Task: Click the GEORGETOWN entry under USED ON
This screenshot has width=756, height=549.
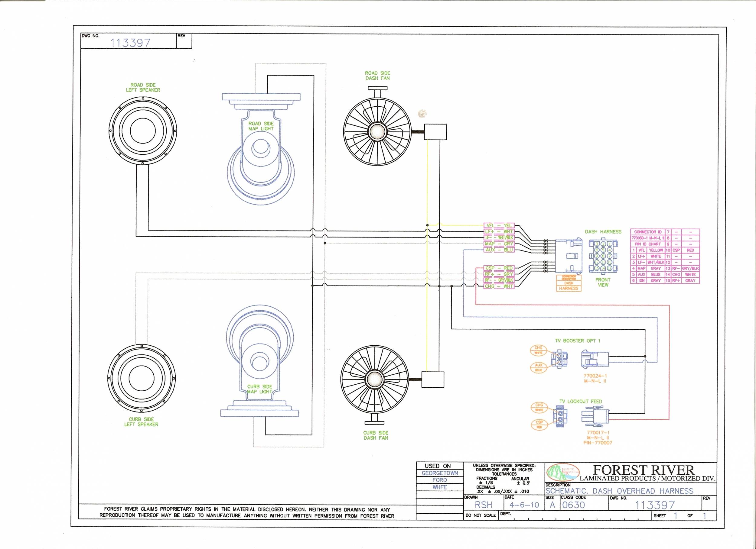Action: (x=440, y=473)
